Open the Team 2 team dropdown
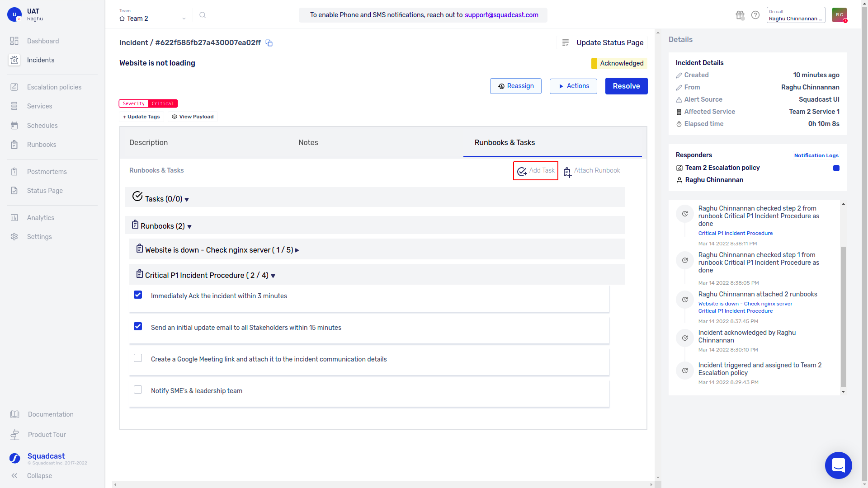Screen dimensions: 868x488 tap(153, 19)
